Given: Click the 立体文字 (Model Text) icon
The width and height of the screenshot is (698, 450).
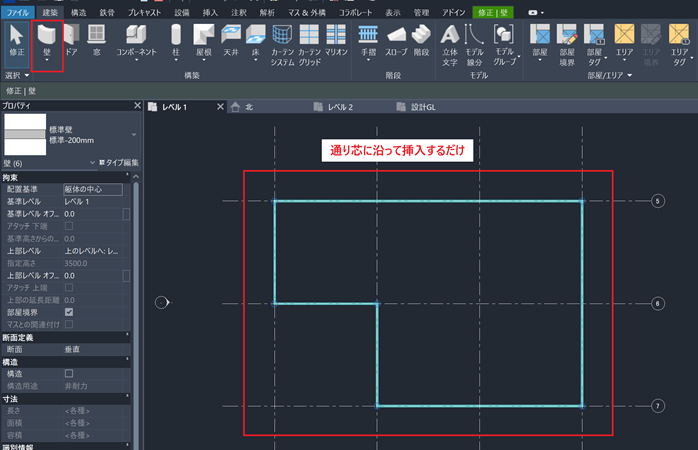Looking at the screenshot, I should click(x=450, y=38).
